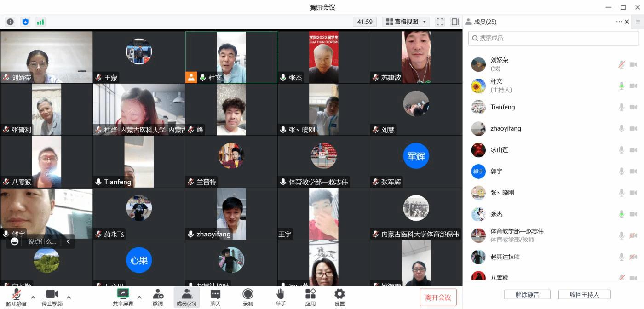Screen dimensions: 644x309
Task: Raise hand with 举手 icon
Action: click(280, 297)
